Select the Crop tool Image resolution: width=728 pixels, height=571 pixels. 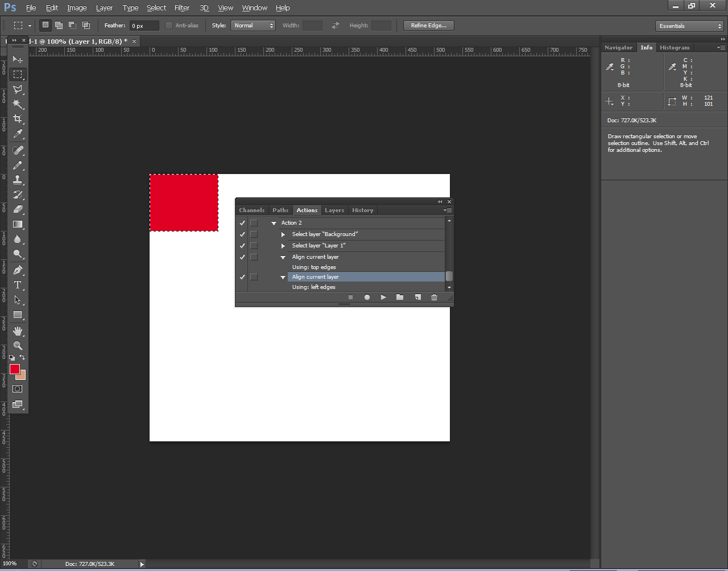[18, 119]
